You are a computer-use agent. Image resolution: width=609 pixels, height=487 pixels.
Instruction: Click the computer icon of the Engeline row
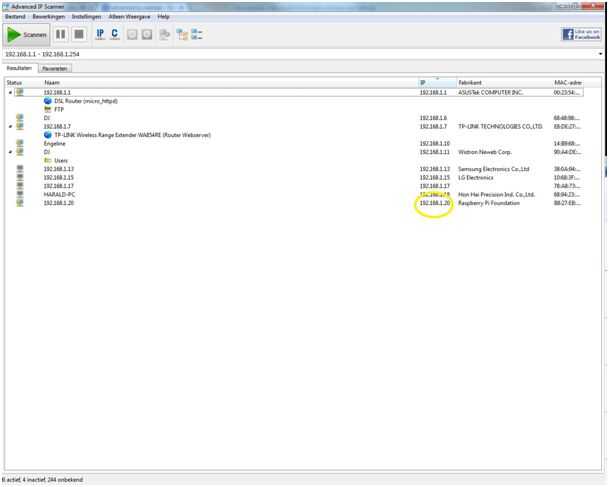19,143
